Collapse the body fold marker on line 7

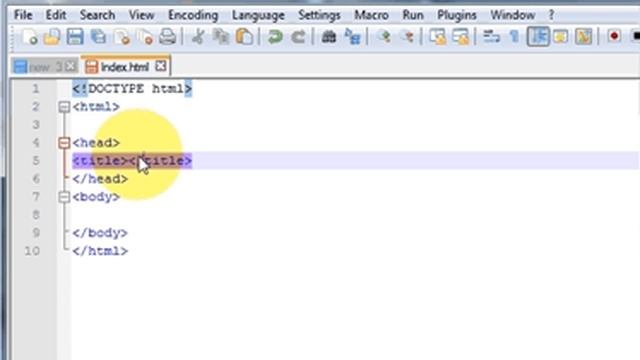click(64, 197)
